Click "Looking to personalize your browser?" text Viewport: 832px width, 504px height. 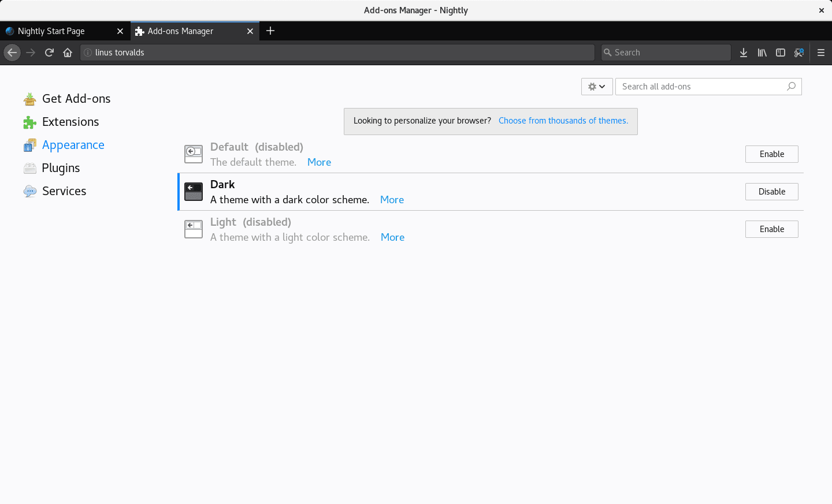[422, 121]
